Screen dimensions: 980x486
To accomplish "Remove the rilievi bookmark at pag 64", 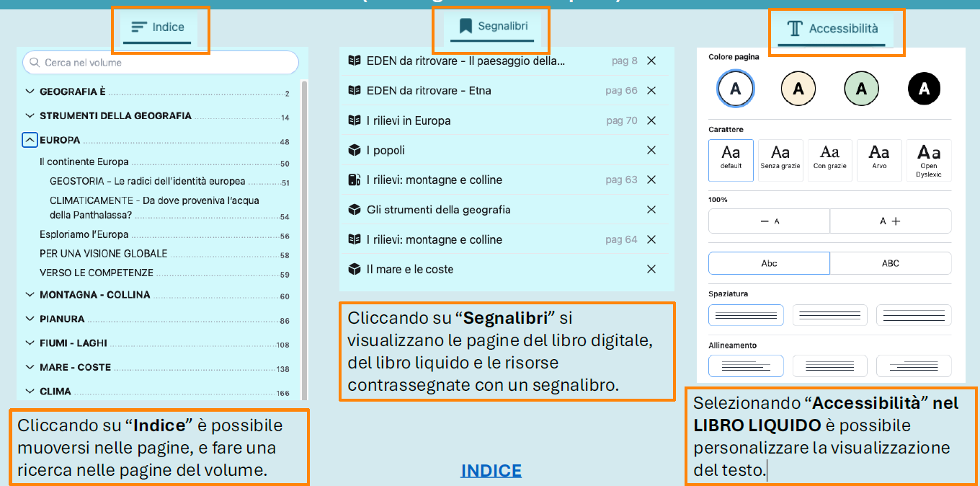I will point(651,239).
